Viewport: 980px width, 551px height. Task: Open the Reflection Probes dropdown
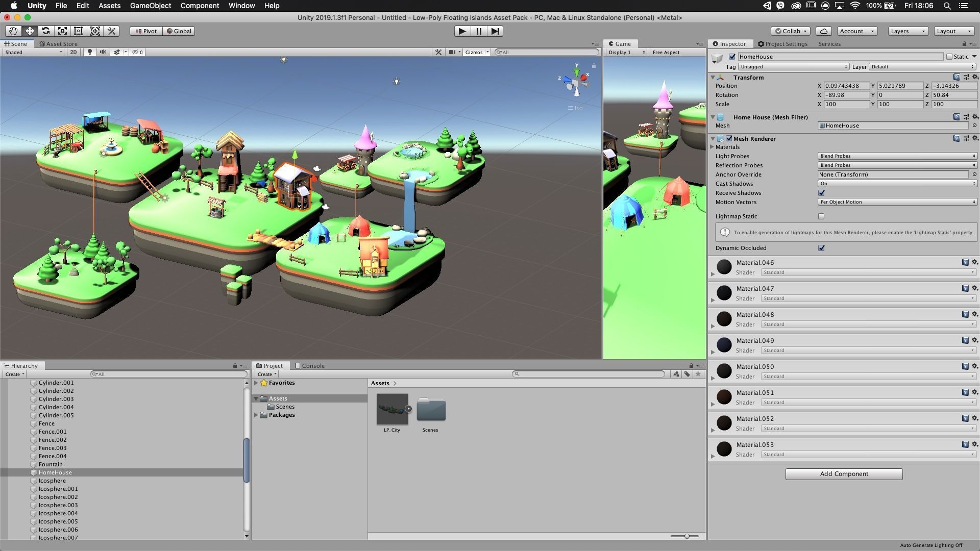[897, 165]
